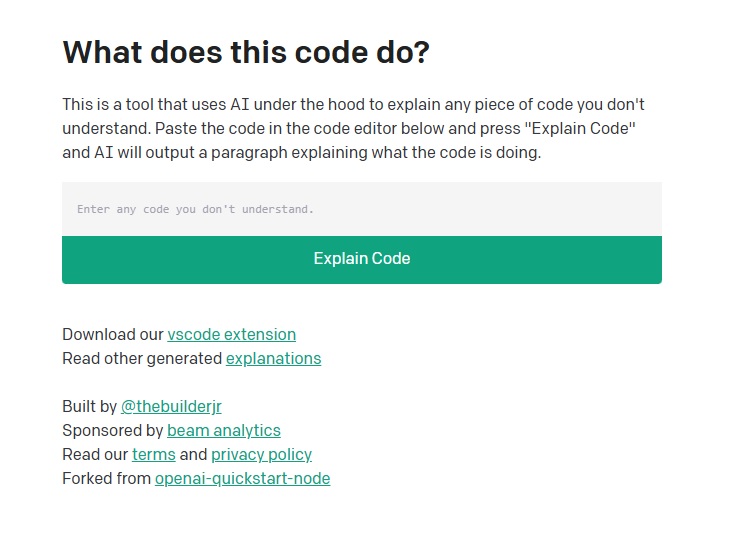Click the "Explain Code" label inside the button
The height and width of the screenshot is (556, 742).
[361, 258]
